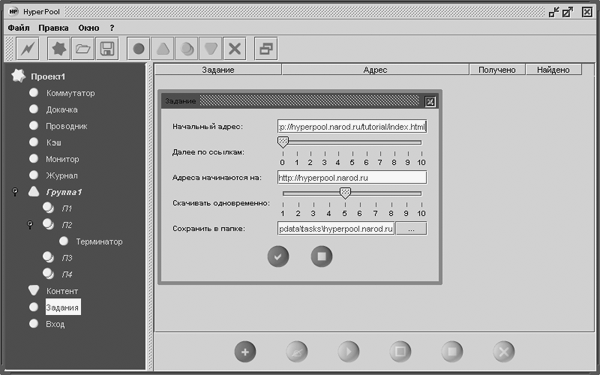This screenshot has height=375, width=600.
Task: Select Л2 filter node
Action: (x=67, y=225)
